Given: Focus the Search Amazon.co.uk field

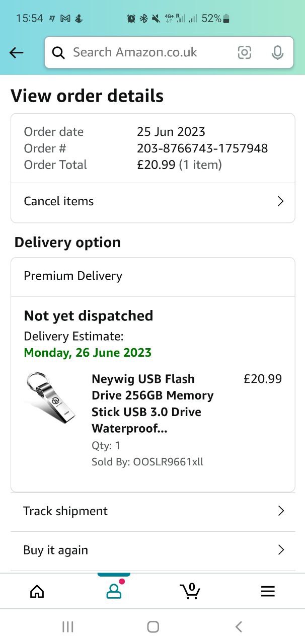Looking at the screenshot, I should click(146, 52).
